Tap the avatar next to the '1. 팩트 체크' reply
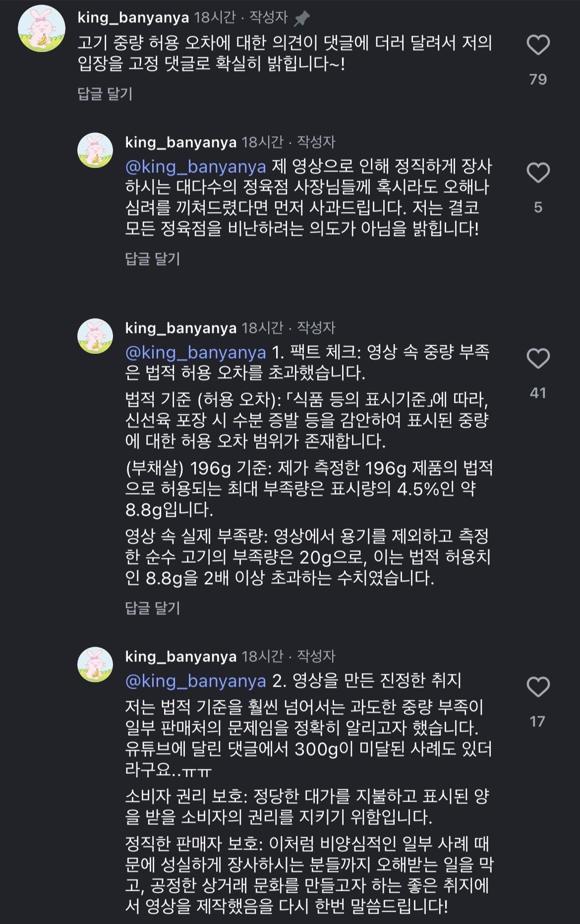 (95, 336)
